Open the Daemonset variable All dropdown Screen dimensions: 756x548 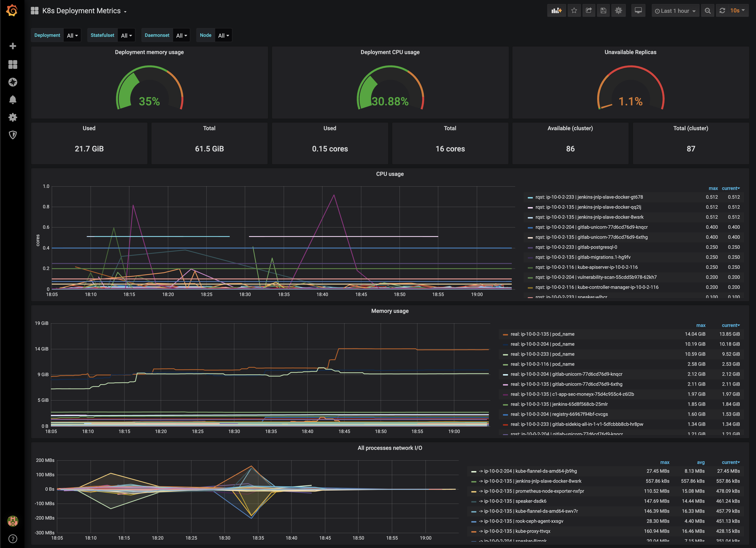[181, 35]
